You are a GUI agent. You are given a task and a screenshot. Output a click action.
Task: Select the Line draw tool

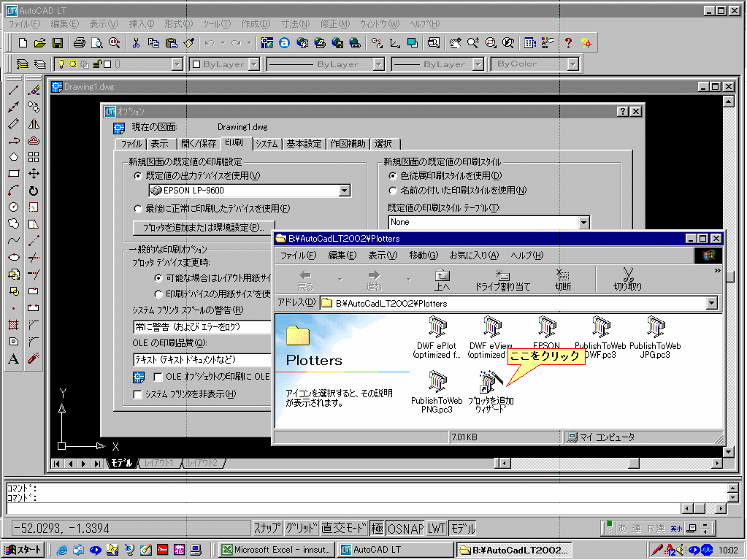pyautogui.click(x=14, y=90)
